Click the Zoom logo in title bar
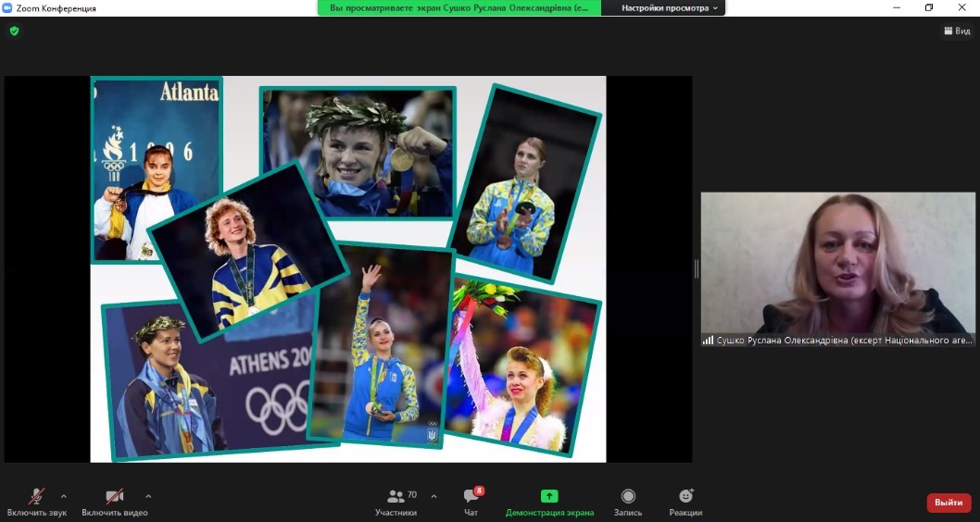The image size is (980, 522). click(x=7, y=8)
